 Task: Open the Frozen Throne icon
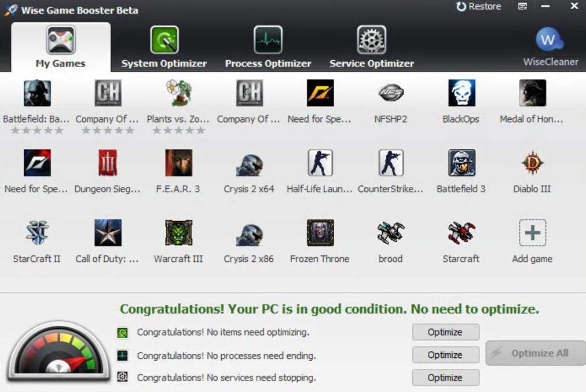pyautogui.click(x=320, y=233)
